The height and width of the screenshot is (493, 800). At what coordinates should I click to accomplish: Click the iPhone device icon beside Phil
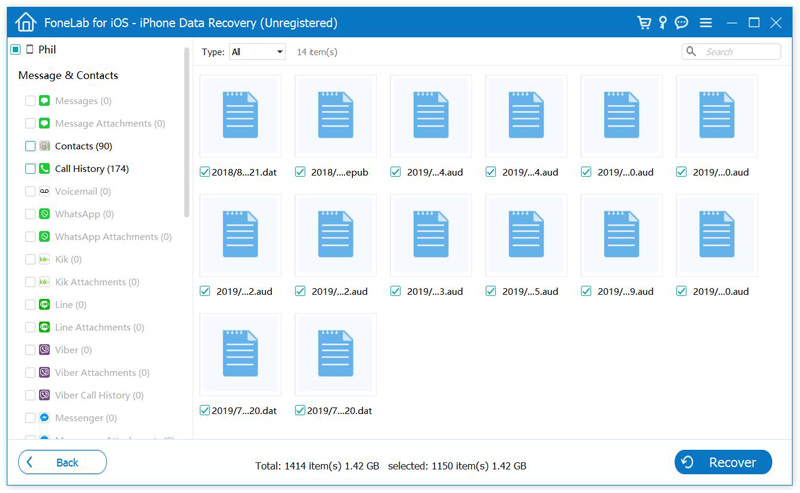click(30, 49)
